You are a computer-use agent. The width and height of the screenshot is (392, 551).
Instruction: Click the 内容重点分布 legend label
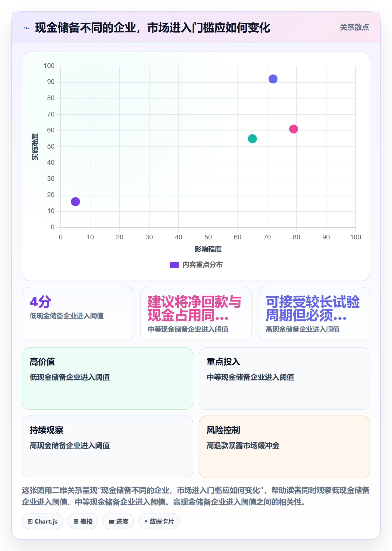(202, 265)
